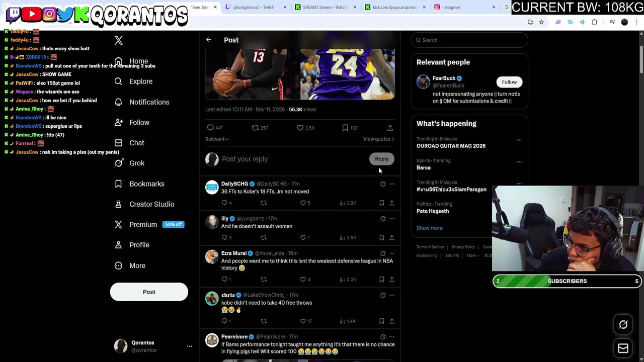
Task: Follow FearBuck in Relevant people
Action: click(x=509, y=82)
